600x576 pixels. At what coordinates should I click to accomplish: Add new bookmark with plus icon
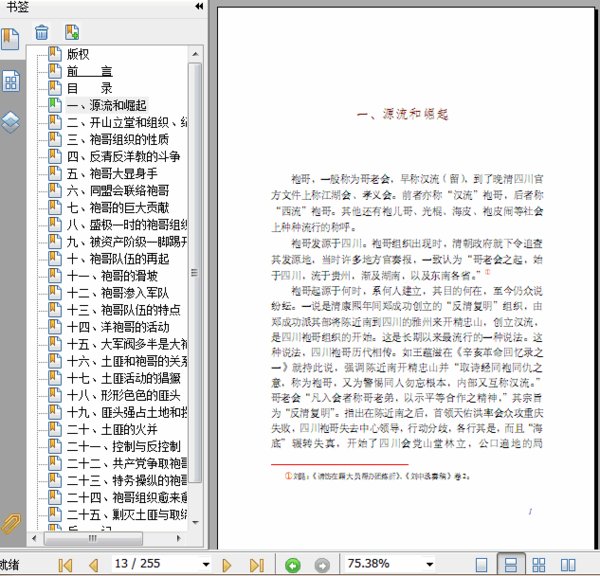tap(72, 32)
